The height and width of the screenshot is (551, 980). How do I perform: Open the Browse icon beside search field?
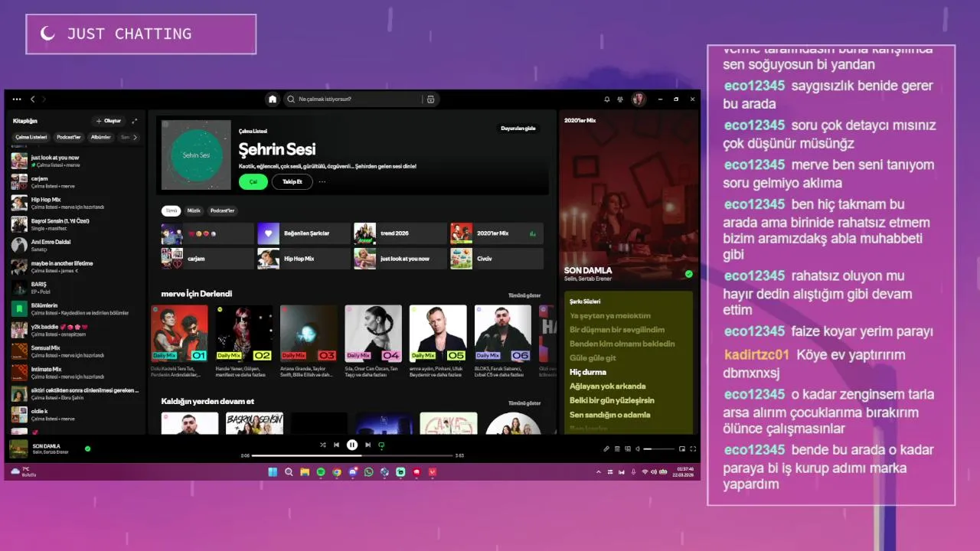430,99
